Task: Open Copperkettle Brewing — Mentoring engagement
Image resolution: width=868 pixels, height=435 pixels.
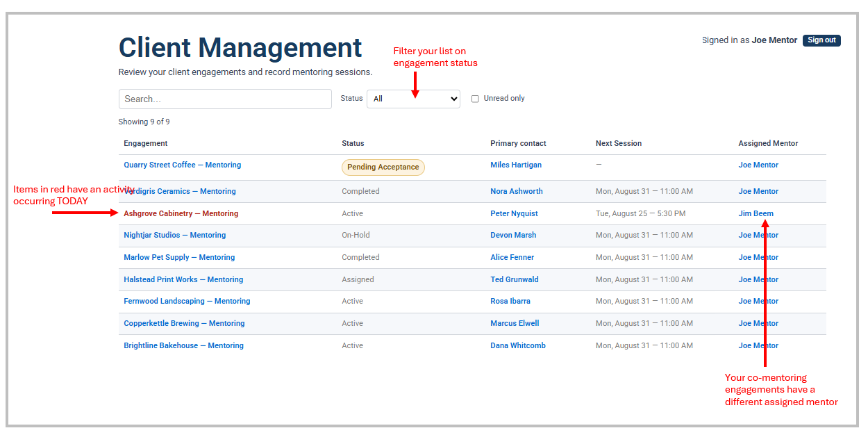Action: [185, 324]
